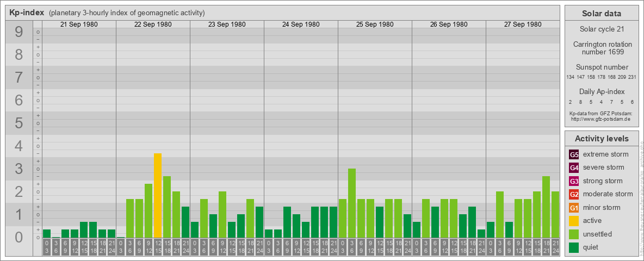The height and width of the screenshot is (261, 644).
Task: Select the light green unsettled legend swatch
Action: click(574, 234)
